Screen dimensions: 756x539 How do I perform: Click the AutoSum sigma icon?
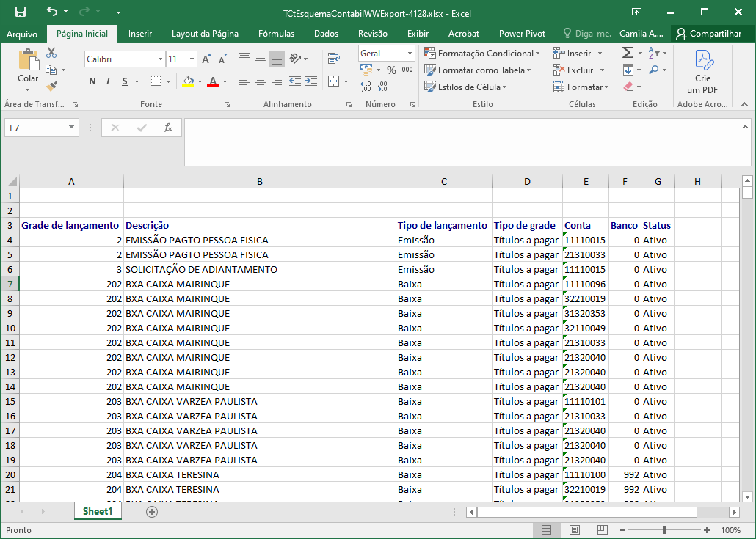click(628, 53)
